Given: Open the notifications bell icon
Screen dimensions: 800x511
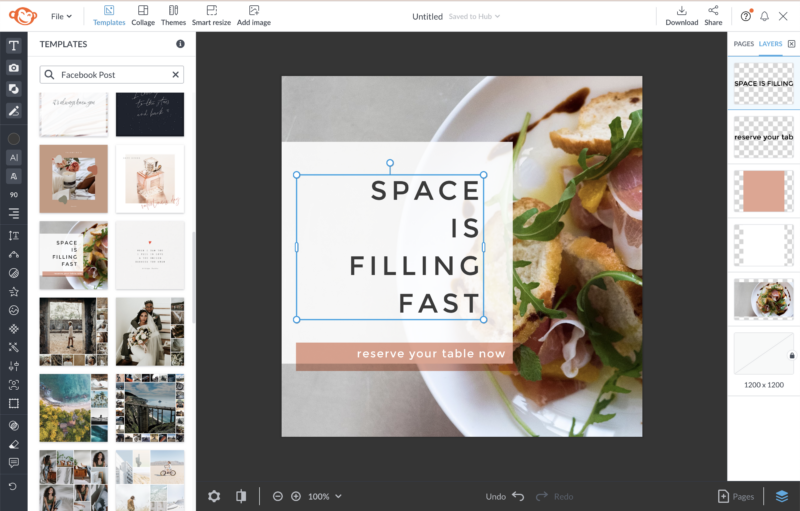Looking at the screenshot, I should pos(764,16).
